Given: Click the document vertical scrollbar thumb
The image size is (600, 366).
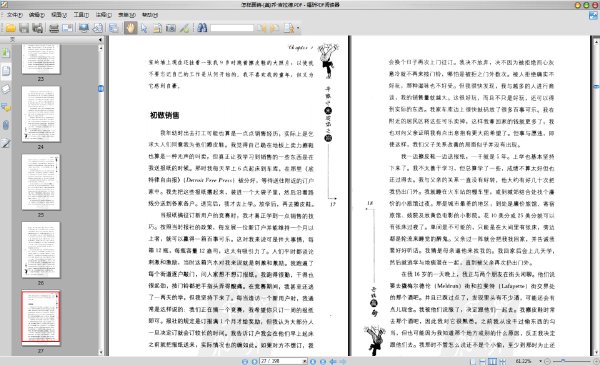Looking at the screenshot, I should (596, 87).
